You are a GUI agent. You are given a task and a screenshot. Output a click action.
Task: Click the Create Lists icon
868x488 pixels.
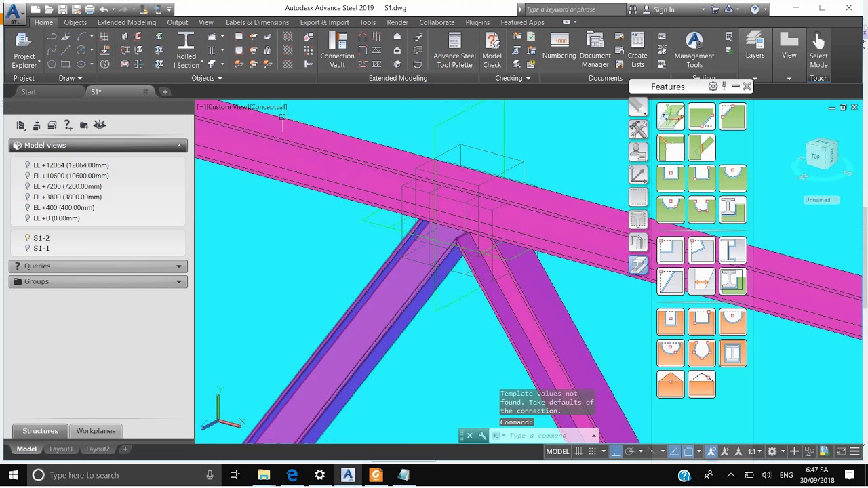(x=637, y=50)
